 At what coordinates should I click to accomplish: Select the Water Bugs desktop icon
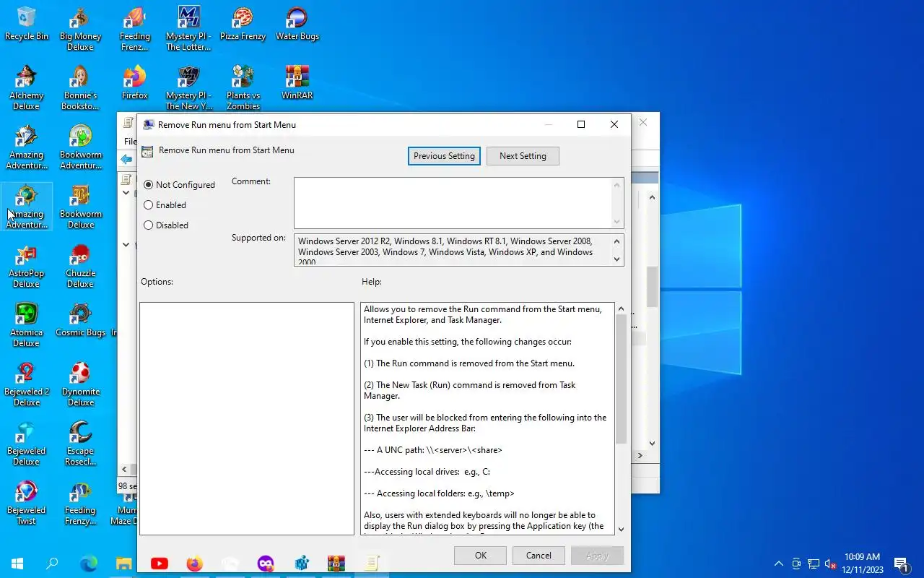[x=297, y=24]
